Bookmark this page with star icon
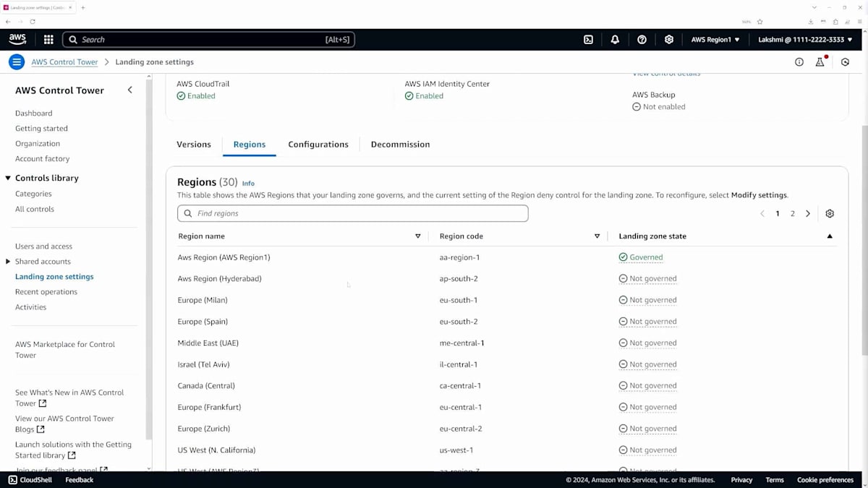 pos(760,22)
